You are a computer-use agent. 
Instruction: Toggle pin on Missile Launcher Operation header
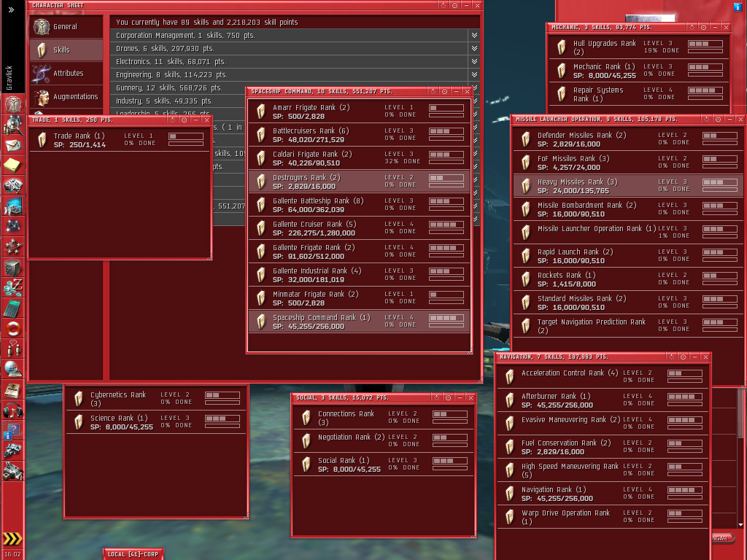[706, 119]
